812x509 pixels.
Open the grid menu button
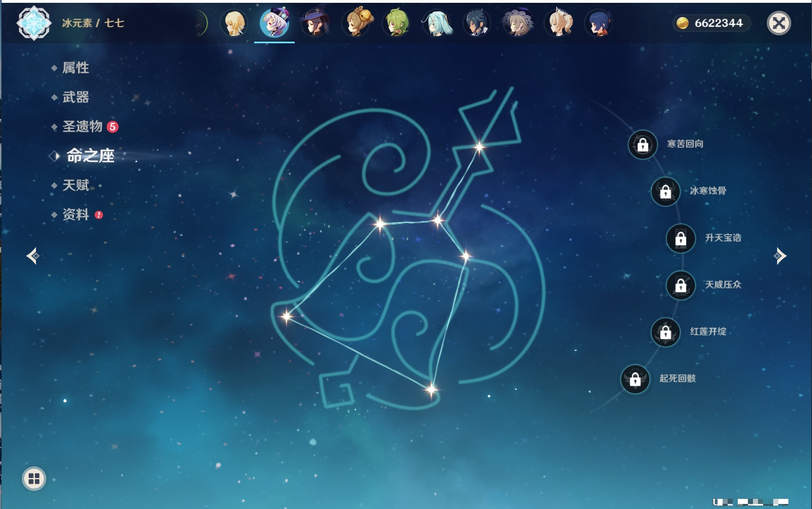34,479
